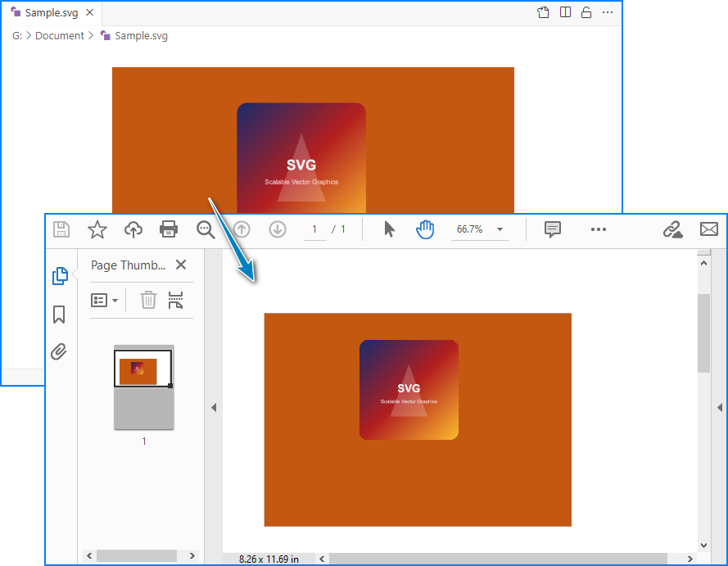Screen dimensions: 728x566
Task: Click Document in the breadcrumb path
Action: tap(59, 36)
